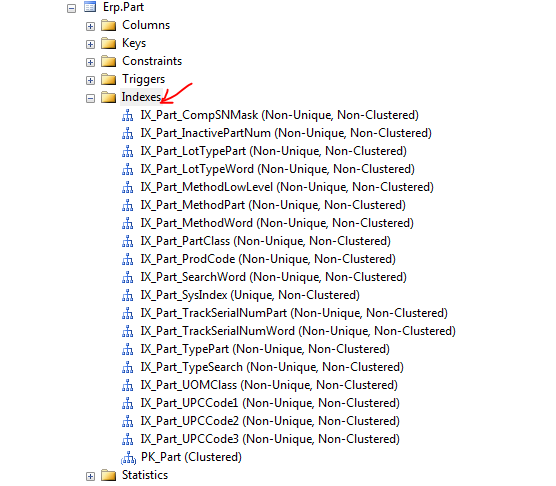Click the IX_Part_ProdCode index icon
Viewport: 556px width, 486px height.
click(128, 260)
